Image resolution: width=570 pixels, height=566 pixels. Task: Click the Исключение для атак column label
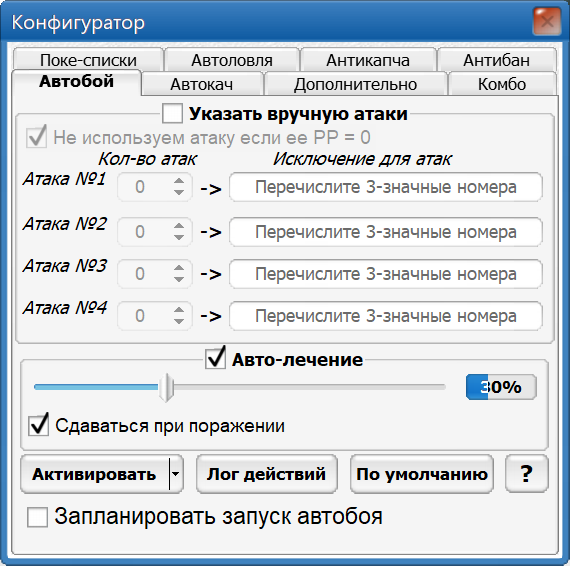pos(362,159)
